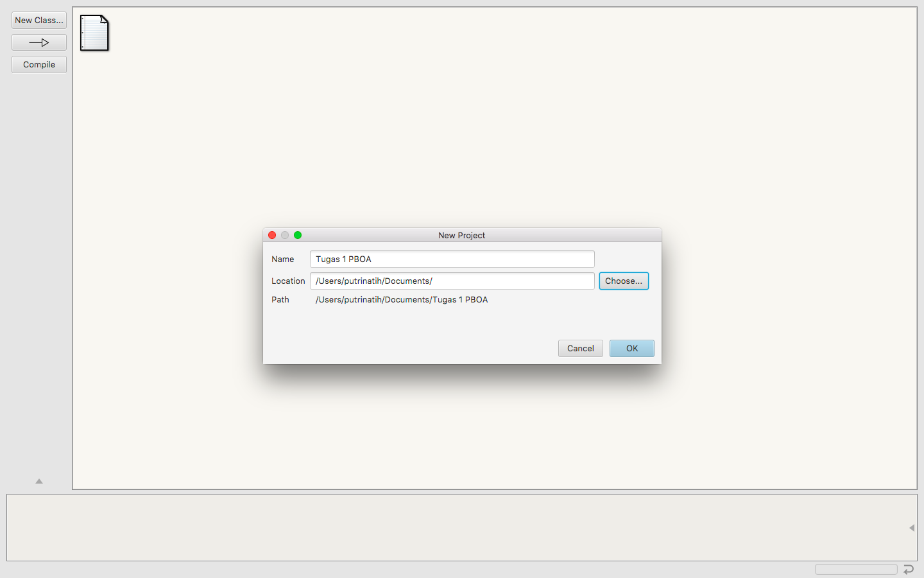
Task: Select the inheritance arrow tool
Action: click(x=39, y=42)
